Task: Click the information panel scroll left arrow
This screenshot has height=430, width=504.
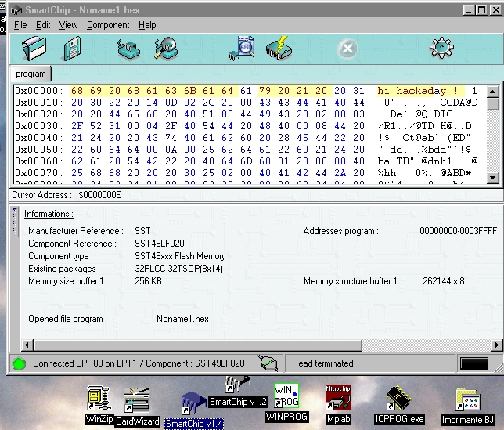Action: tap(27, 345)
